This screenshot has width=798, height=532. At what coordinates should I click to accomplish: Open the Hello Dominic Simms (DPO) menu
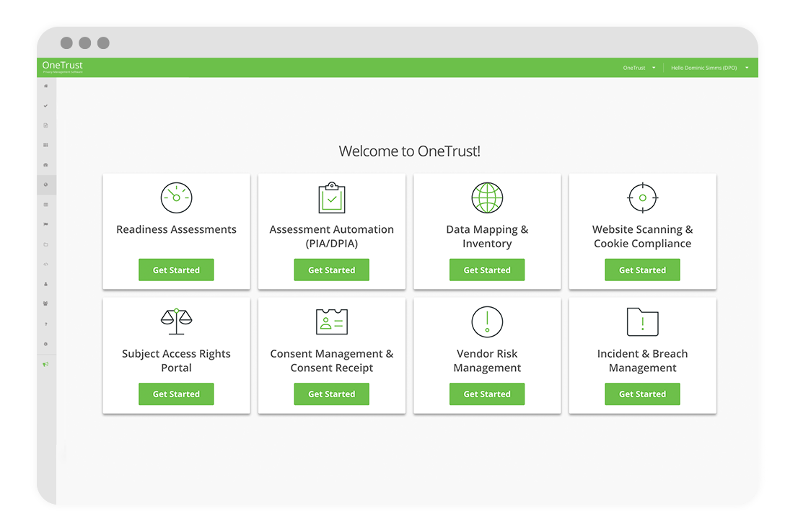coord(708,67)
